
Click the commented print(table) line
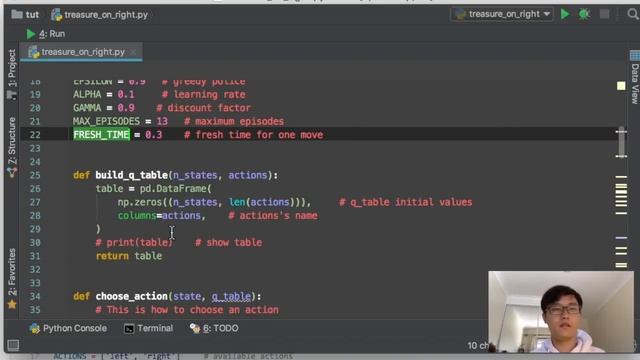click(x=134, y=242)
